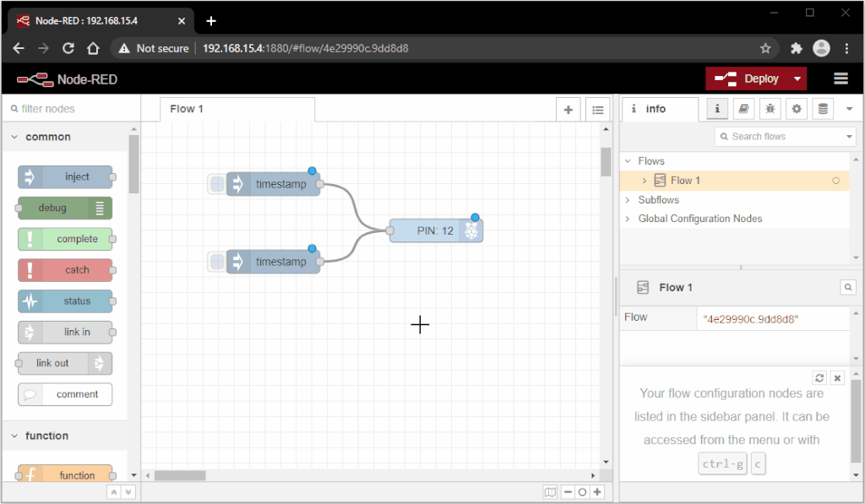Open the browser home page
Screen dimensions: 865x504
point(93,48)
